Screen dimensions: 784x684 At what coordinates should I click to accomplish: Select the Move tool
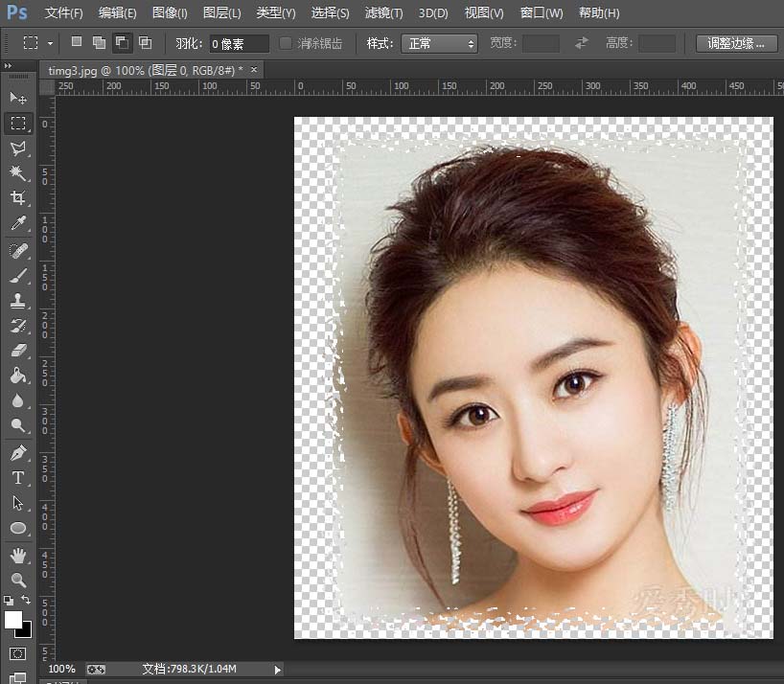click(x=17, y=99)
